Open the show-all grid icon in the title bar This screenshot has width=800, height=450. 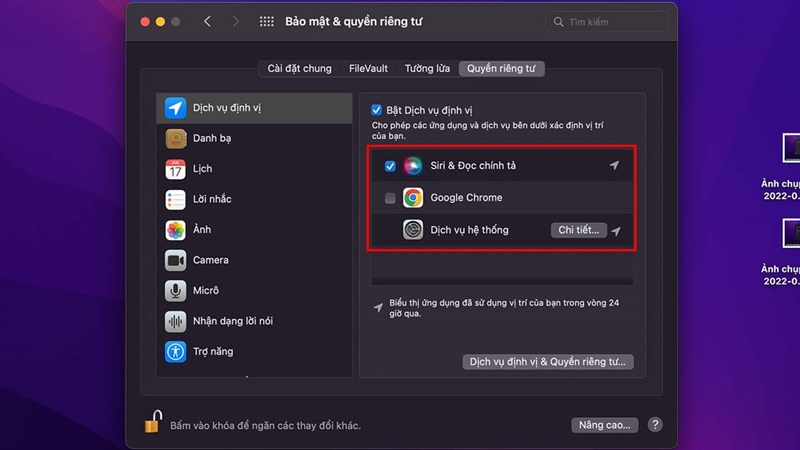(266, 21)
